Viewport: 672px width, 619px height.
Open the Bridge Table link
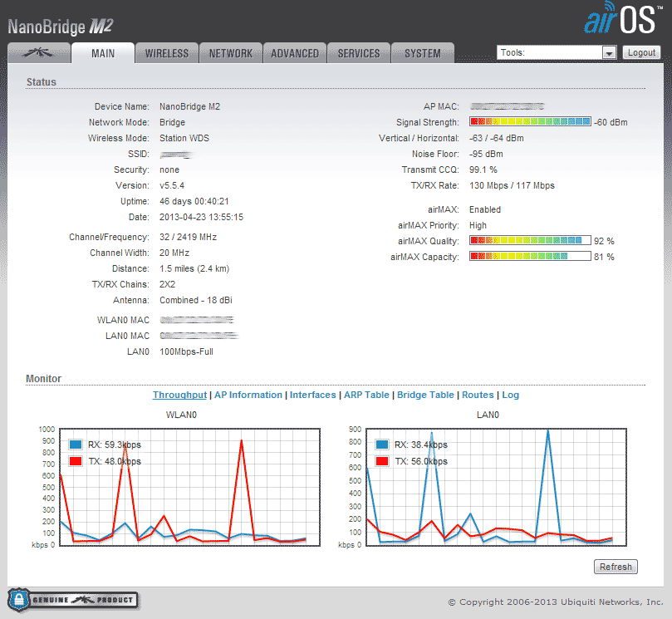(x=425, y=395)
